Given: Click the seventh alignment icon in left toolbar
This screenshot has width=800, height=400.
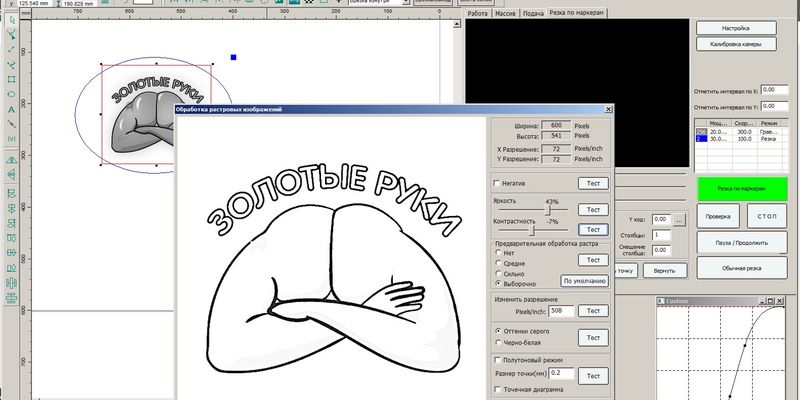Looking at the screenshot, I should click(11, 282).
